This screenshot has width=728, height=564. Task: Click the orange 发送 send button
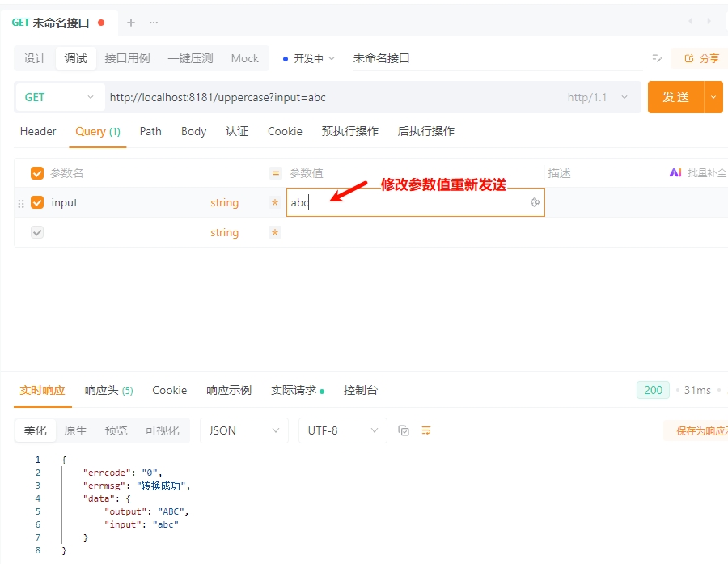tap(675, 97)
